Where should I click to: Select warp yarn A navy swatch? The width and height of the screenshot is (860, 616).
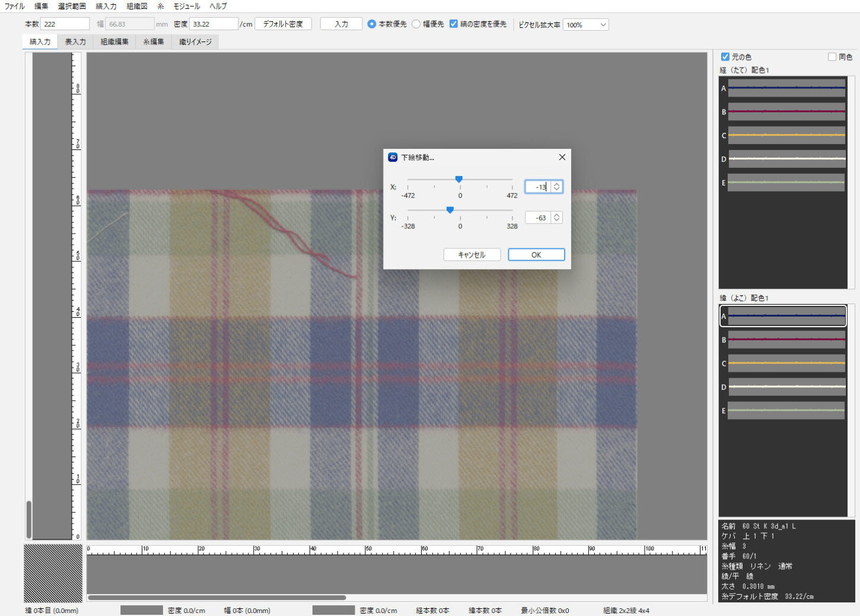coord(786,88)
